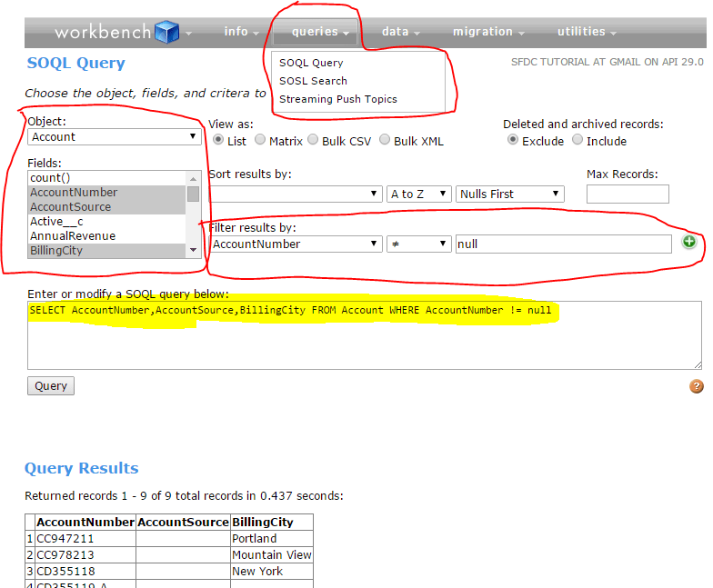The image size is (713, 588).
Task: Select the Bulk XML radio button
Action: click(x=385, y=140)
